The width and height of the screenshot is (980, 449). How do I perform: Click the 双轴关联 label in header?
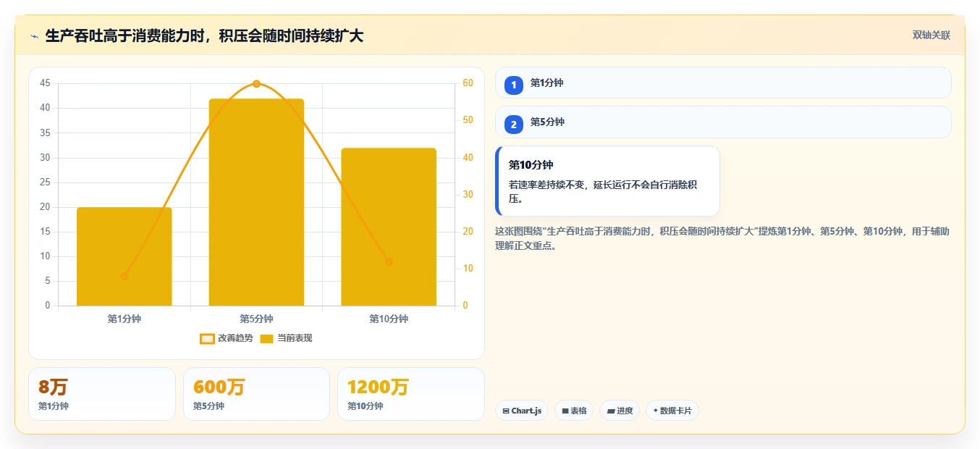(x=932, y=35)
